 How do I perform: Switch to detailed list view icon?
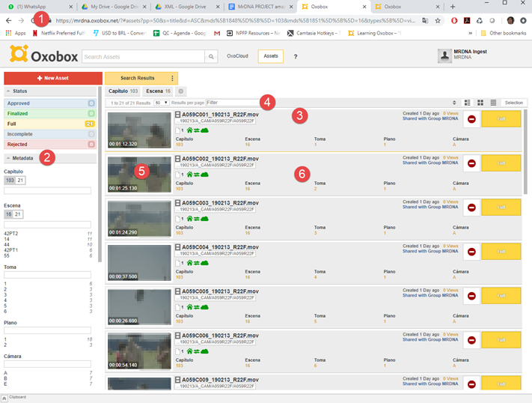467,103
